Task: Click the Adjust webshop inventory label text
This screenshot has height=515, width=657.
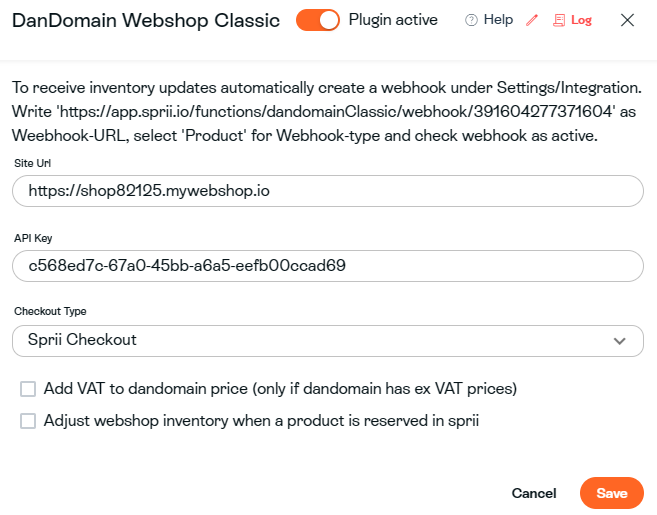Action: click(262, 421)
